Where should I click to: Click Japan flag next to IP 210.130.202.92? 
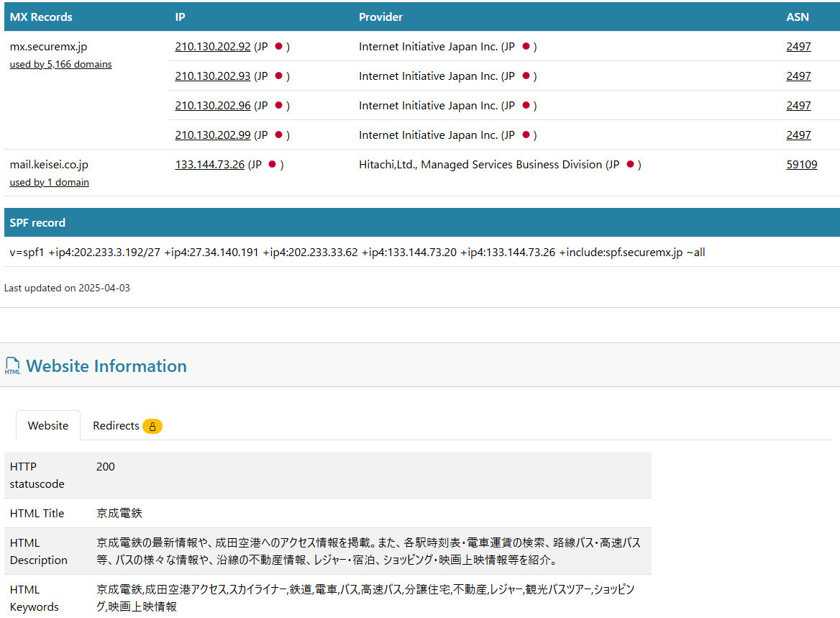278,47
